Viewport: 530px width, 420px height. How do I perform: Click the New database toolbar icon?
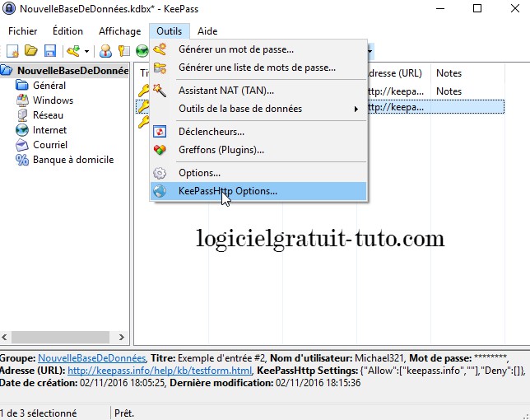click(12, 51)
